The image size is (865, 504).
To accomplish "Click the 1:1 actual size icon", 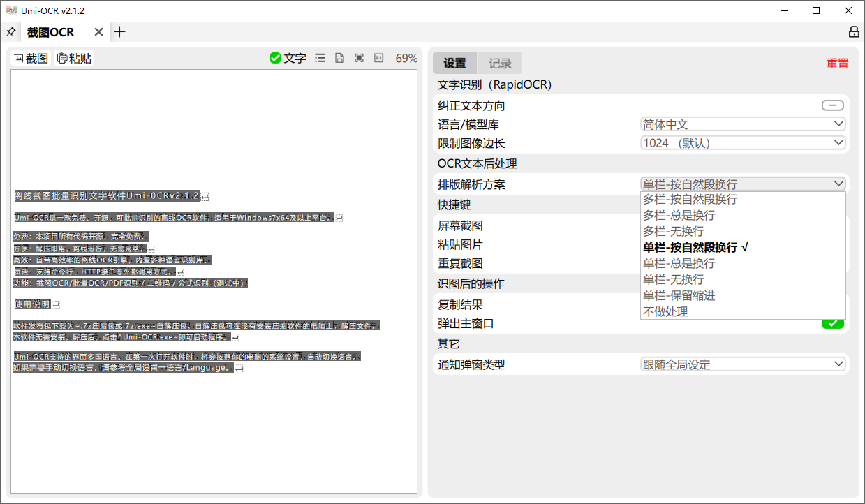I will click(379, 59).
